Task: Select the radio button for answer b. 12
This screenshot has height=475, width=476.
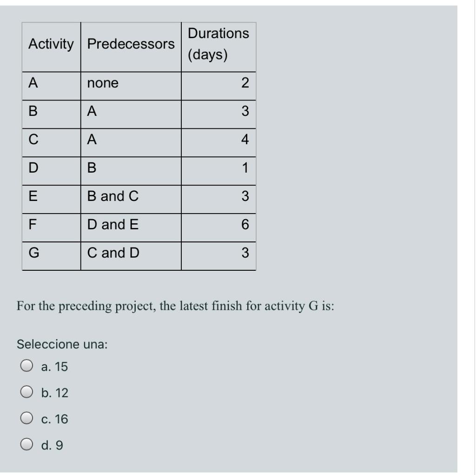Action: pos(27,393)
